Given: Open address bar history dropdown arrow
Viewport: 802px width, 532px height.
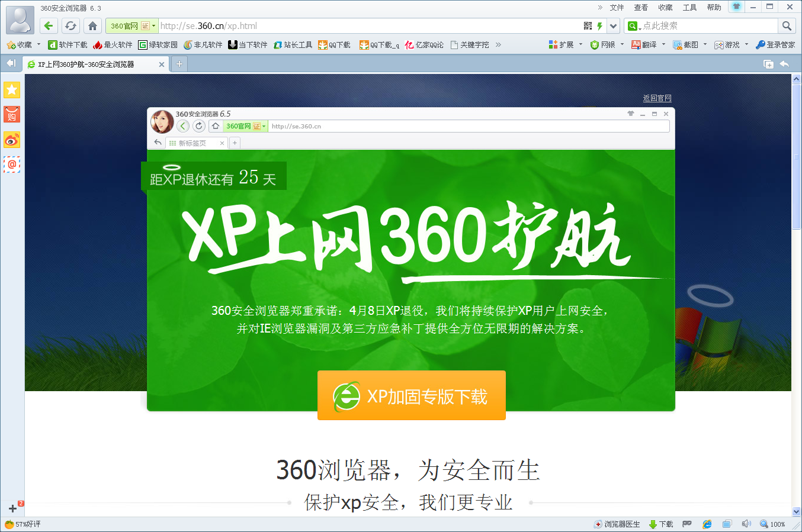Looking at the screenshot, I should click(x=614, y=26).
